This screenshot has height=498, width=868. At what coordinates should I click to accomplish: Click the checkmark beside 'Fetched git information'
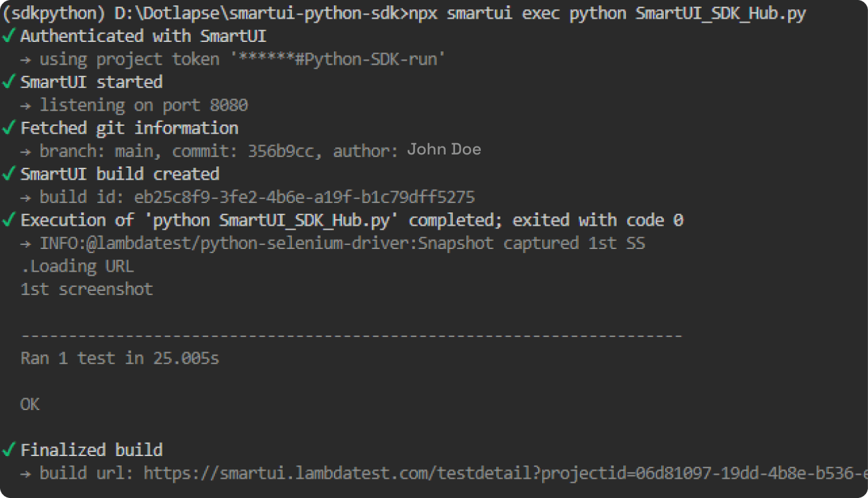(9, 128)
